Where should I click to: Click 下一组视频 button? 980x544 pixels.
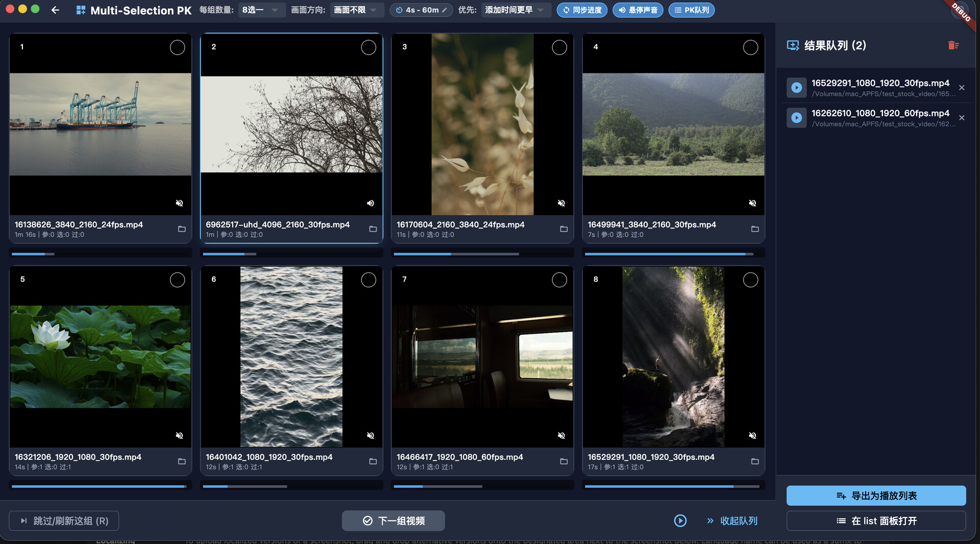393,521
